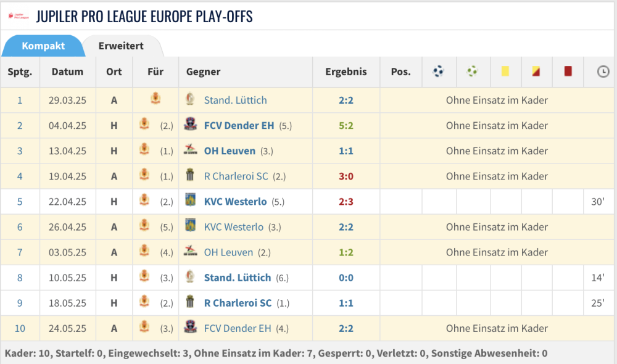This screenshot has width=617, height=364.
Task: Open the R Charleroi SC link on 19.04.25
Action: [x=236, y=176]
